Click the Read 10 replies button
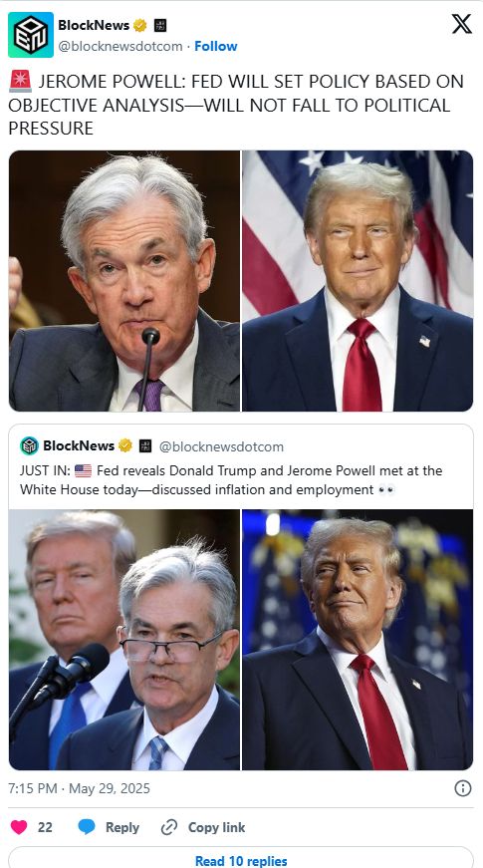The image size is (483, 868). [x=241, y=857]
